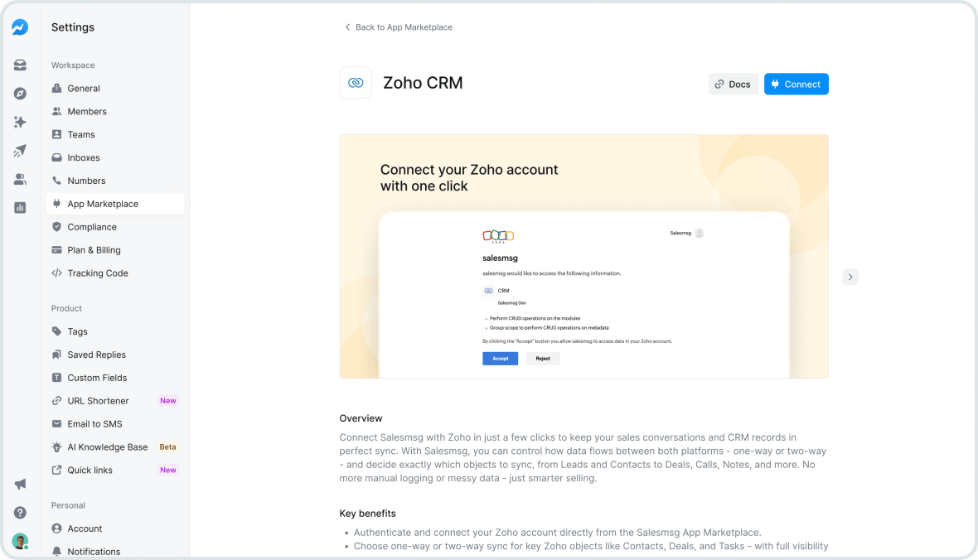Click the Connect button for Zoho CRM
Screen dimensions: 978x560
coord(796,84)
